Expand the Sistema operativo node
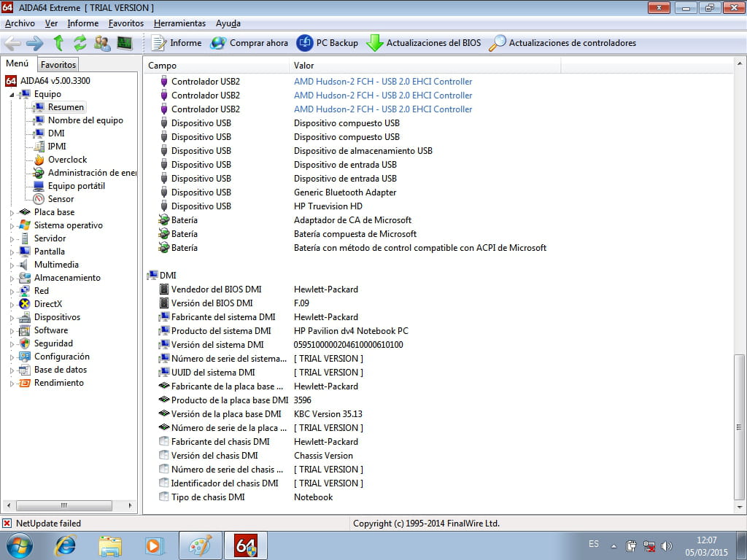Screen dimensions: 747x560 [x=12, y=226]
